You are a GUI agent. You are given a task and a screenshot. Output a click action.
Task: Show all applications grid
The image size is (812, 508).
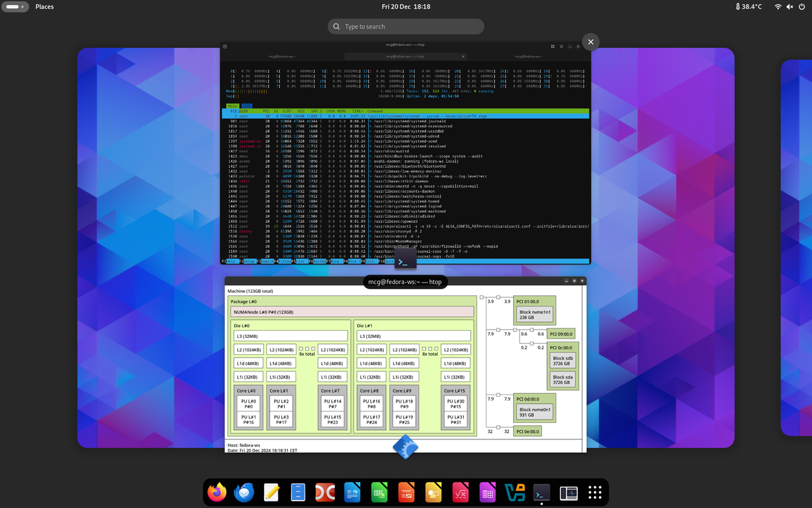point(595,492)
